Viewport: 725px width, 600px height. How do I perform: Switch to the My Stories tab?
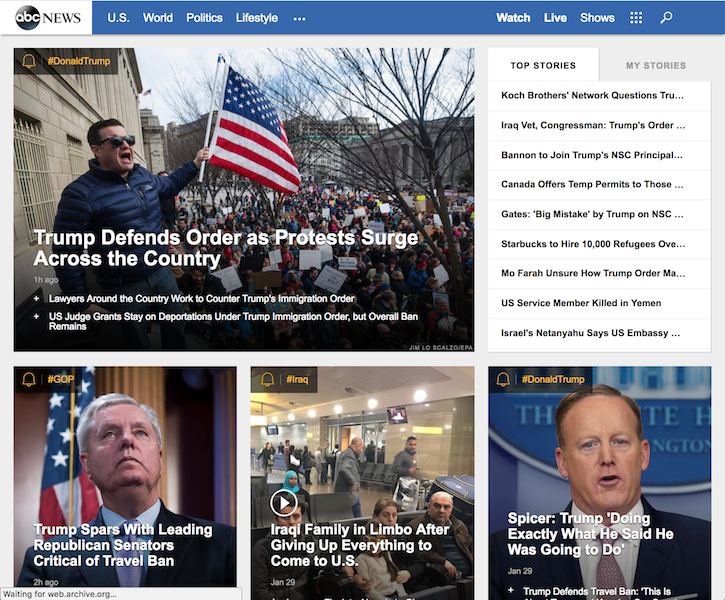656,65
